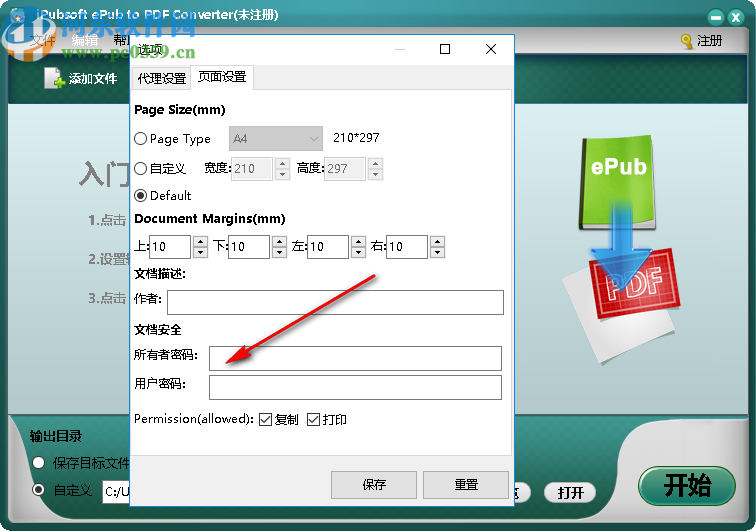Click the output path field
Screen dimensions: 756x531
click(116, 491)
